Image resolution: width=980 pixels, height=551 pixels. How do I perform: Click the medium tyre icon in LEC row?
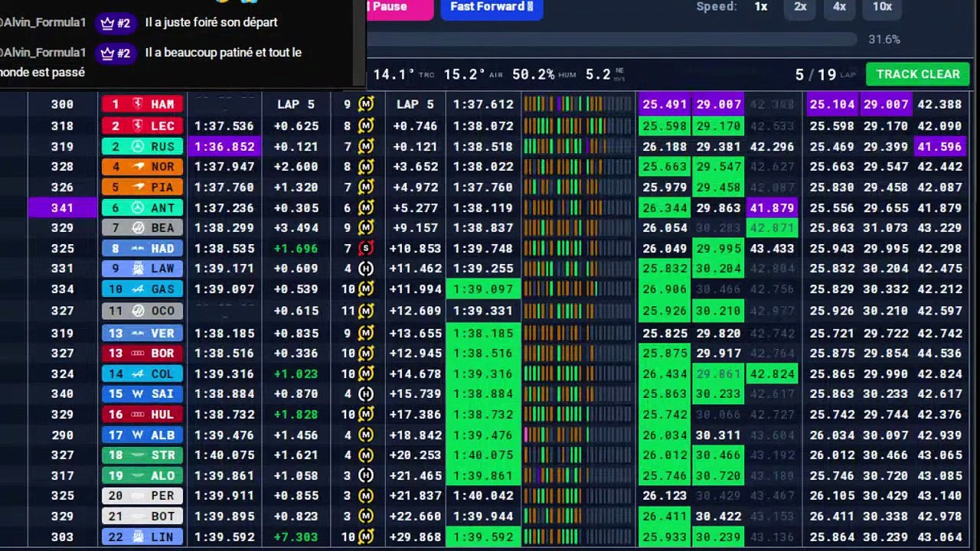point(366,126)
